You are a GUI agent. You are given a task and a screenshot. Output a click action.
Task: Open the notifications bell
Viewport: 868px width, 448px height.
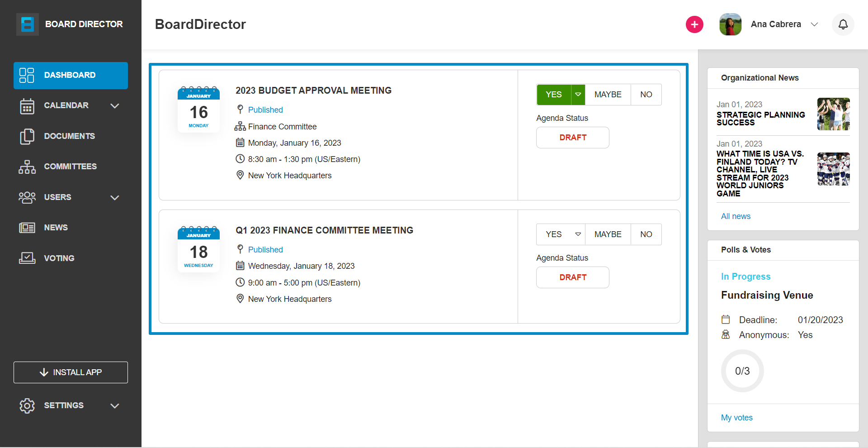(843, 24)
